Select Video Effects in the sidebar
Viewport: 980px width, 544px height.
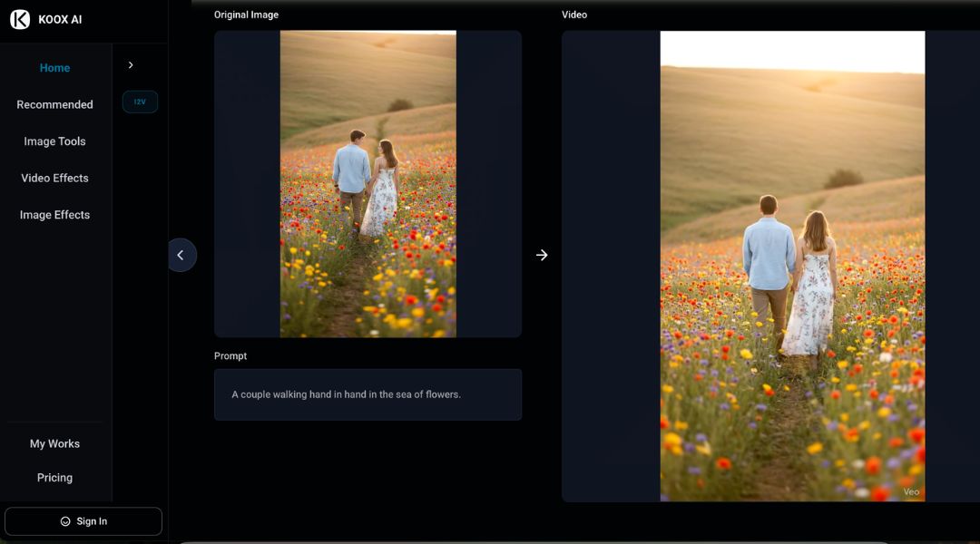click(x=54, y=178)
